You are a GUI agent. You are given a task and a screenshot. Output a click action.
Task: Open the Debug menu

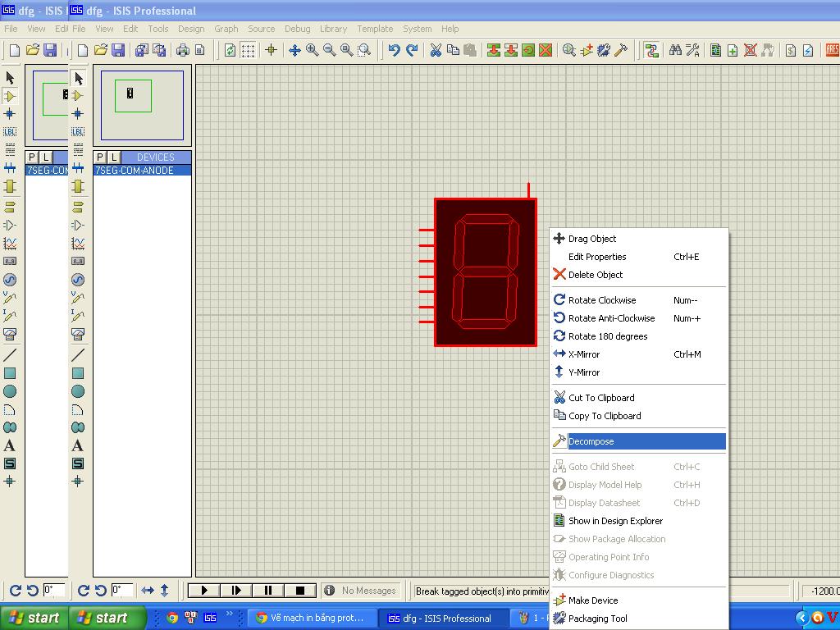coord(297,29)
